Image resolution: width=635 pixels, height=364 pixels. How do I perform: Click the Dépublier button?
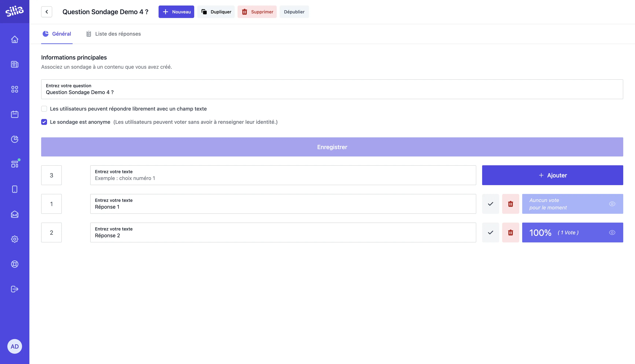click(294, 12)
